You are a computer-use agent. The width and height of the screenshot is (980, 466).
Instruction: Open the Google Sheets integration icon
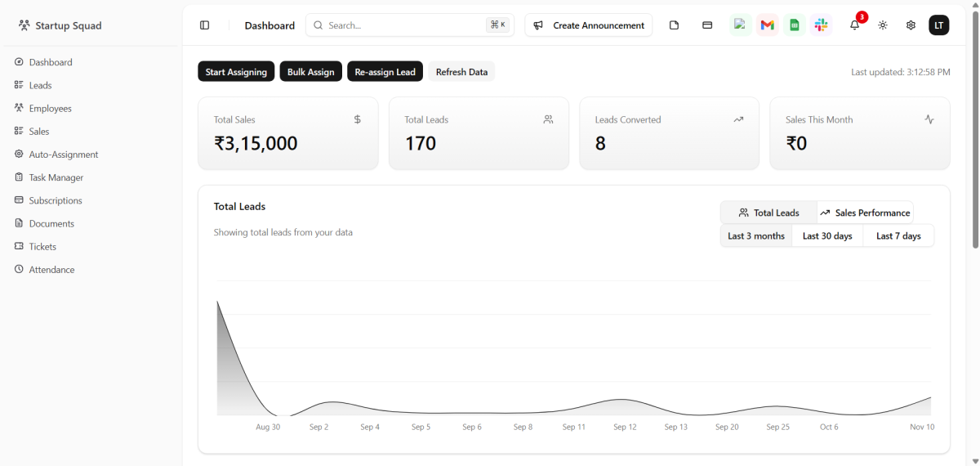(794, 25)
